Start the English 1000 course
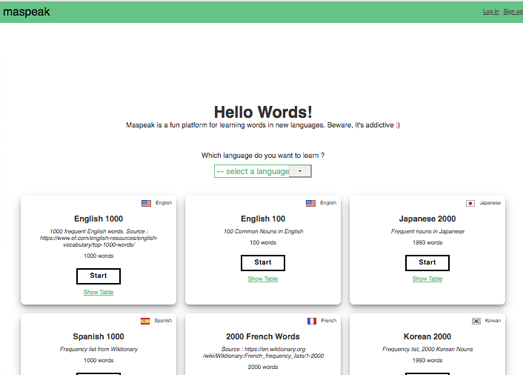 [x=98, y=276]
